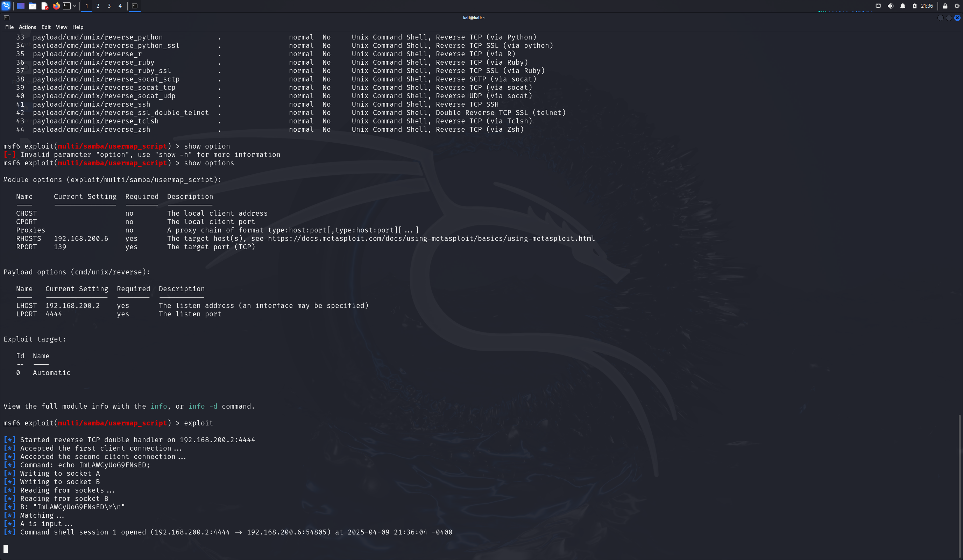Click the kali terminal taskbar window button
Screen dimensions: 963x560
click(135, 6)
